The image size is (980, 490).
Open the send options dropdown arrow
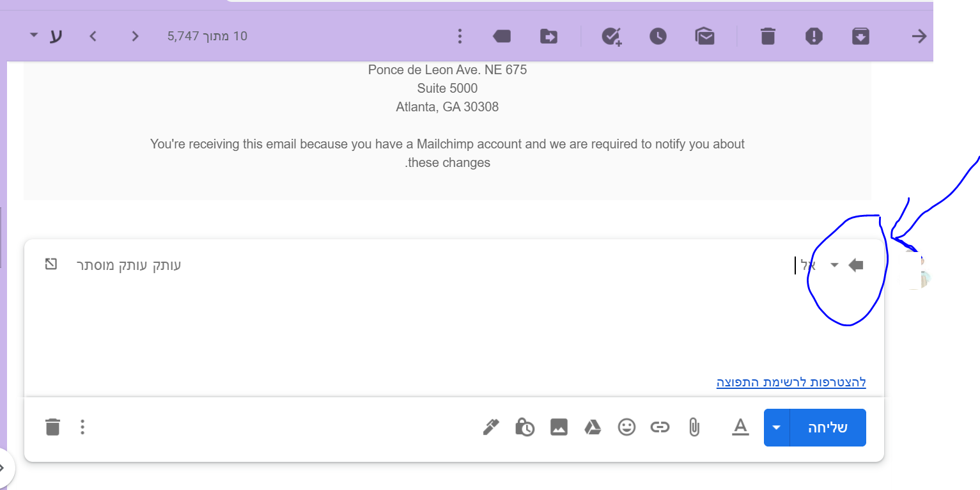[777, 427]
